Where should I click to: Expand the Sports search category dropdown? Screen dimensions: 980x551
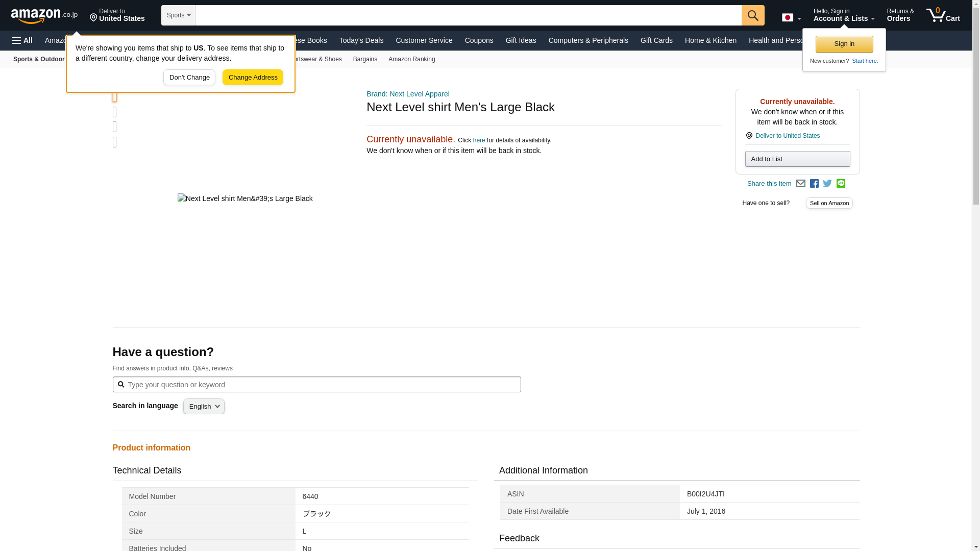[178, 15]
